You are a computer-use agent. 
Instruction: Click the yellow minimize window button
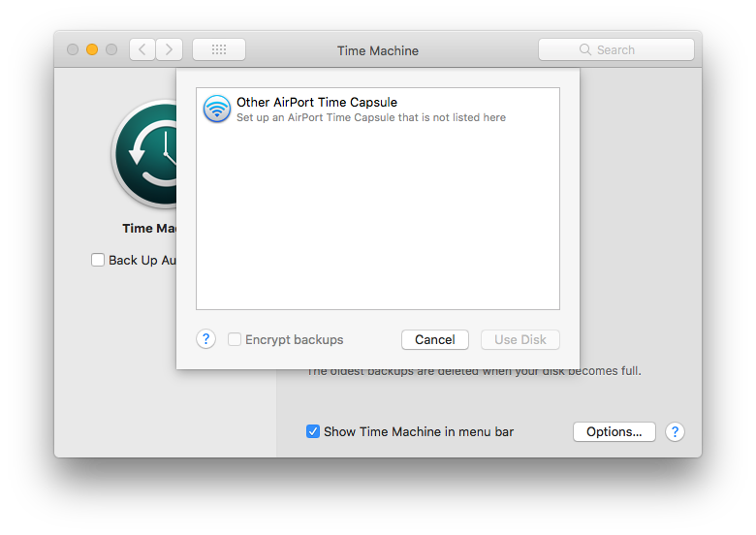click(x=92, y=49)
